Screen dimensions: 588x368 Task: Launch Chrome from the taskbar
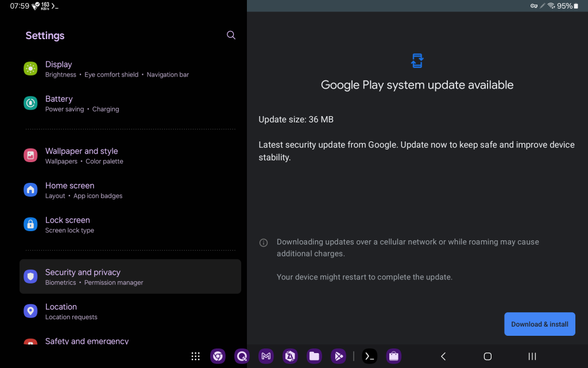coord(218,356)
